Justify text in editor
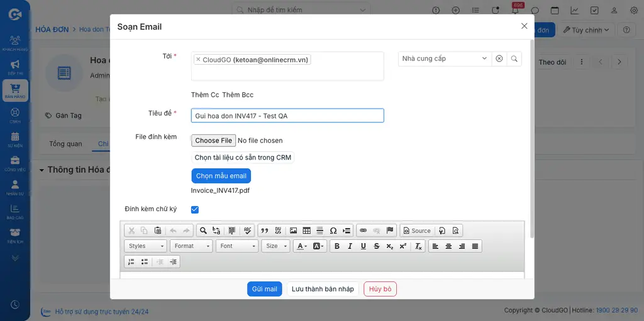 point(475,246)
